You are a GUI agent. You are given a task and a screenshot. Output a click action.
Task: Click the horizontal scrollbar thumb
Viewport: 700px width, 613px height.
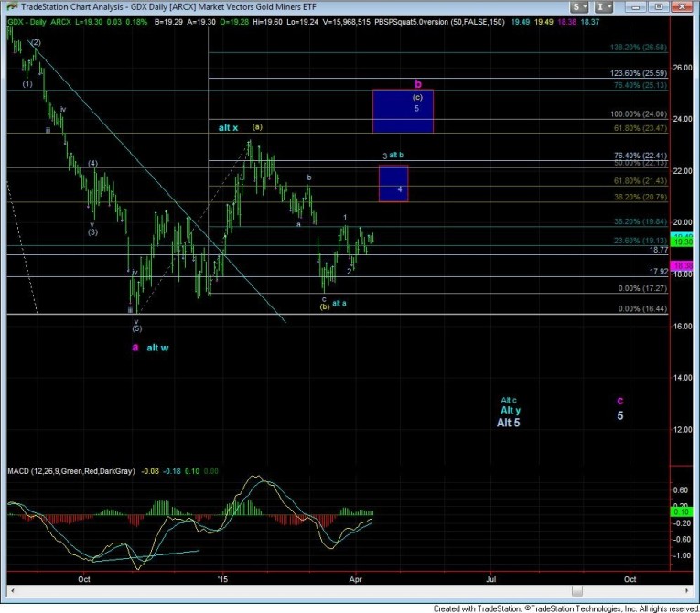click(x=576, y=591)
